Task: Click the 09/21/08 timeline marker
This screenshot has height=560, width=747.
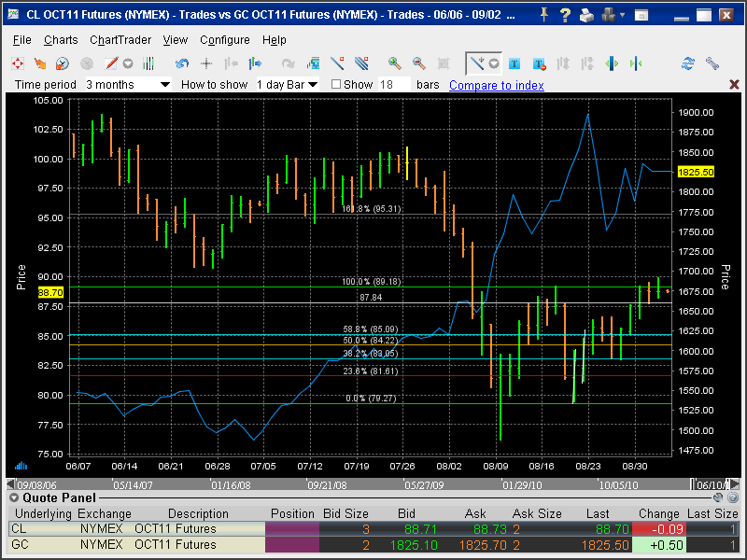Action: tap(328, 485)
